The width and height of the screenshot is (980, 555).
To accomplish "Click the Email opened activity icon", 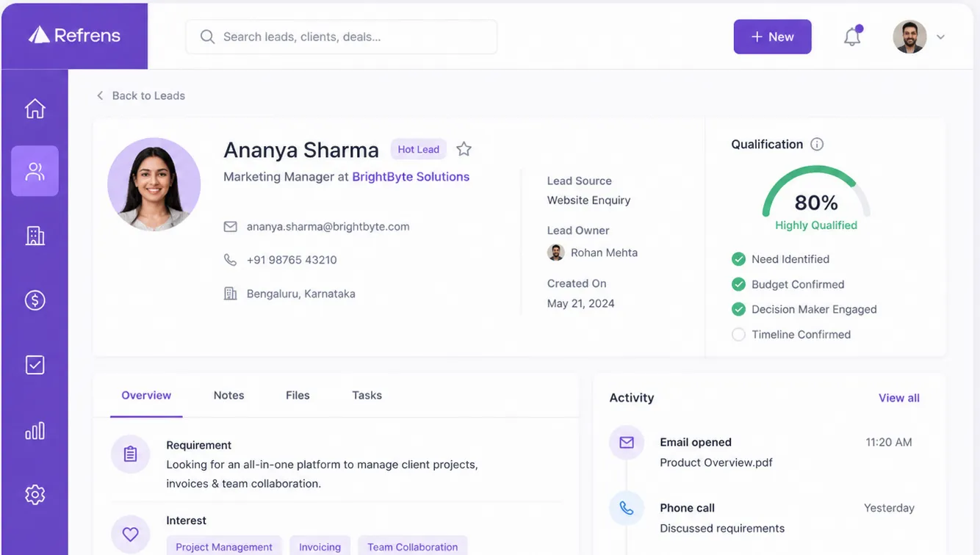I will pos(627,443).
